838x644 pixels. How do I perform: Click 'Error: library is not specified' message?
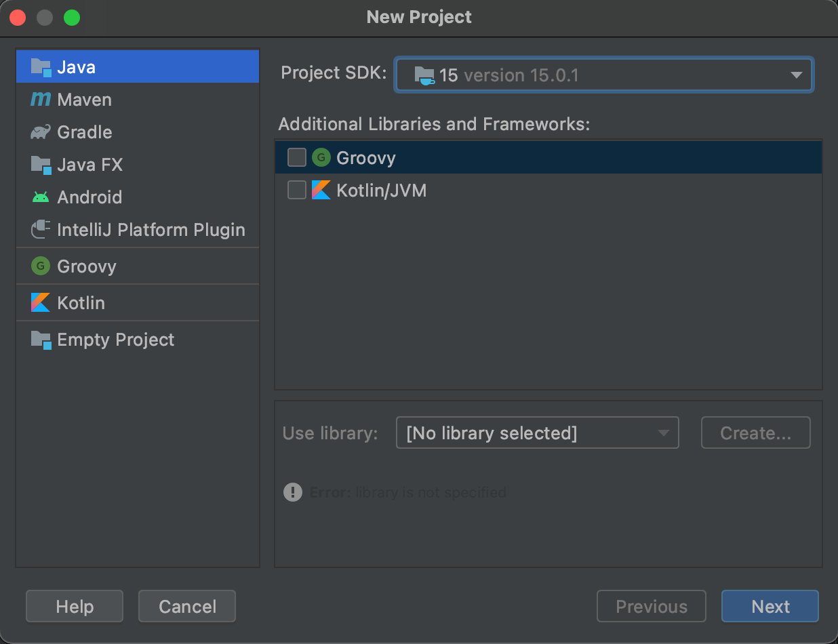coord(407,492)
